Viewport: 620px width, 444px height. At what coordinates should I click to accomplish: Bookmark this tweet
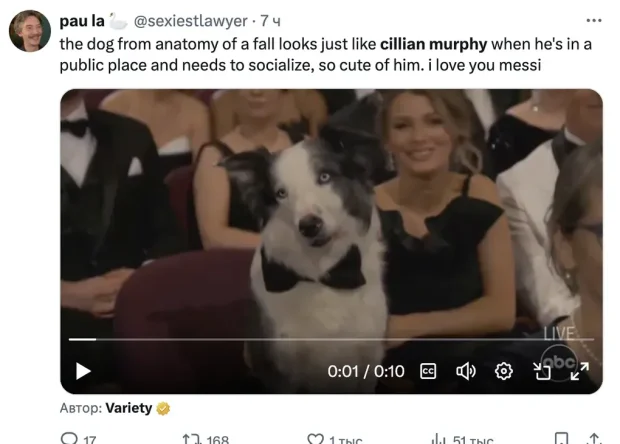561,438
